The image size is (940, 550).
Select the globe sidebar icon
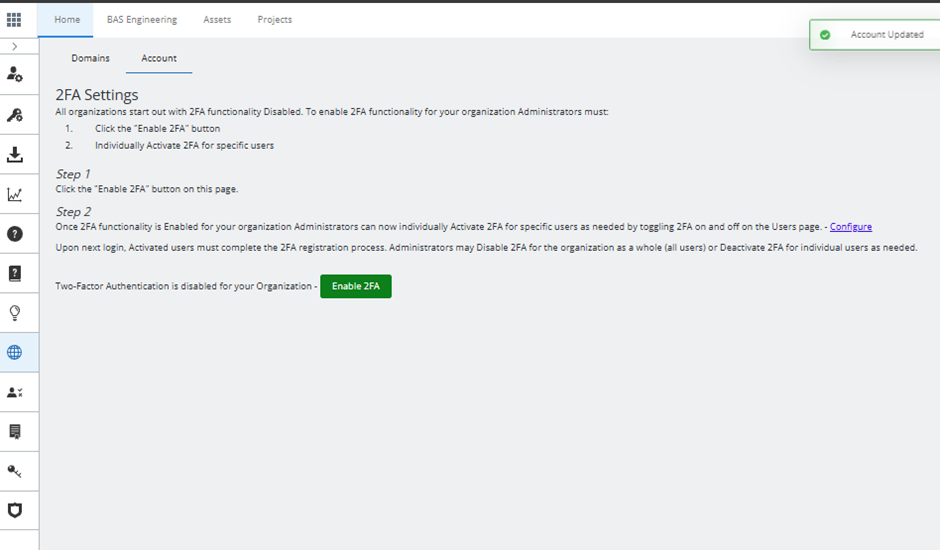[15, 352]
